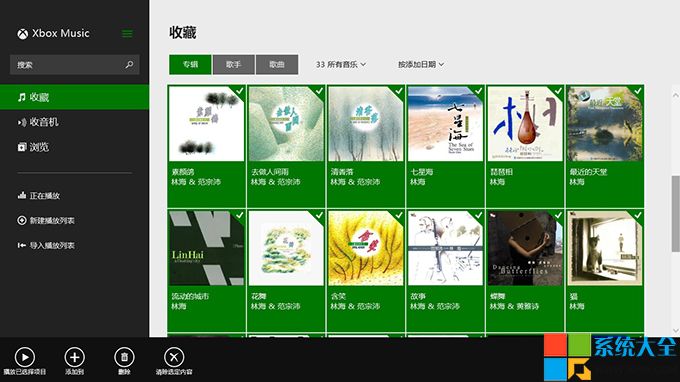Switch to the 歌手 tab
The height and width of the screenshot is (382, 680).
233,65
